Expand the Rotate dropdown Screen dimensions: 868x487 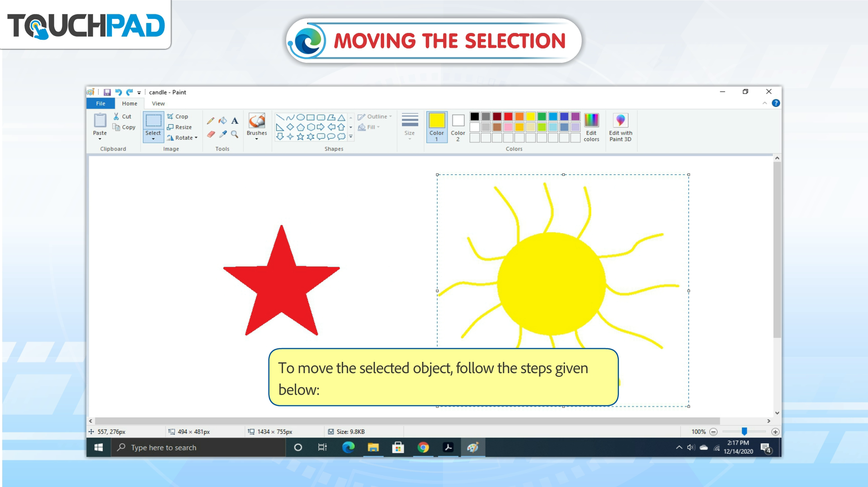coord(183,138)
